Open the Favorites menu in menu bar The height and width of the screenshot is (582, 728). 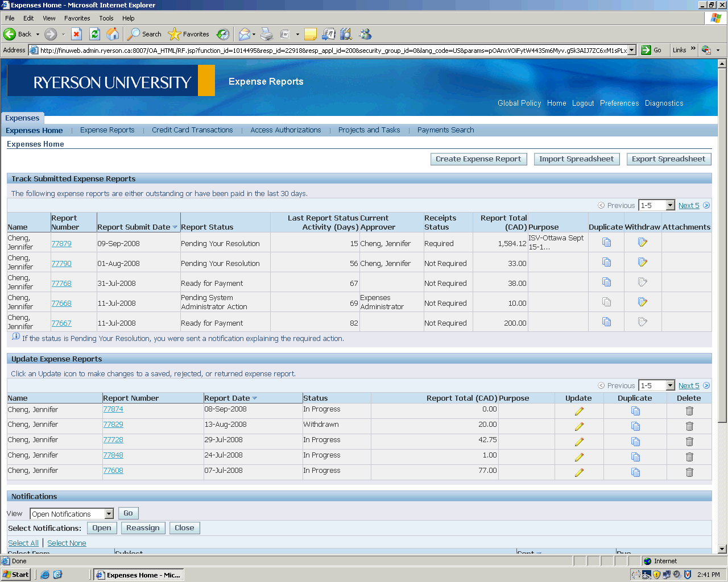click(77, 18)
